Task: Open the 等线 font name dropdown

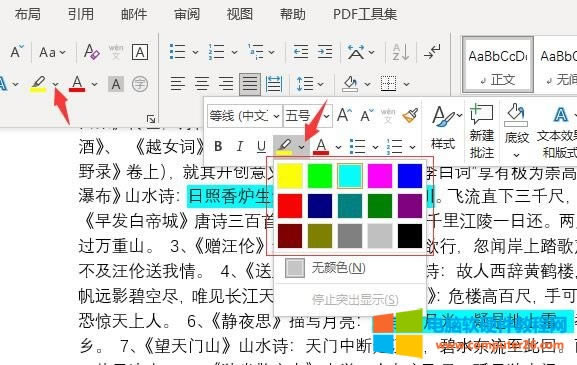Action: point(245,116)
